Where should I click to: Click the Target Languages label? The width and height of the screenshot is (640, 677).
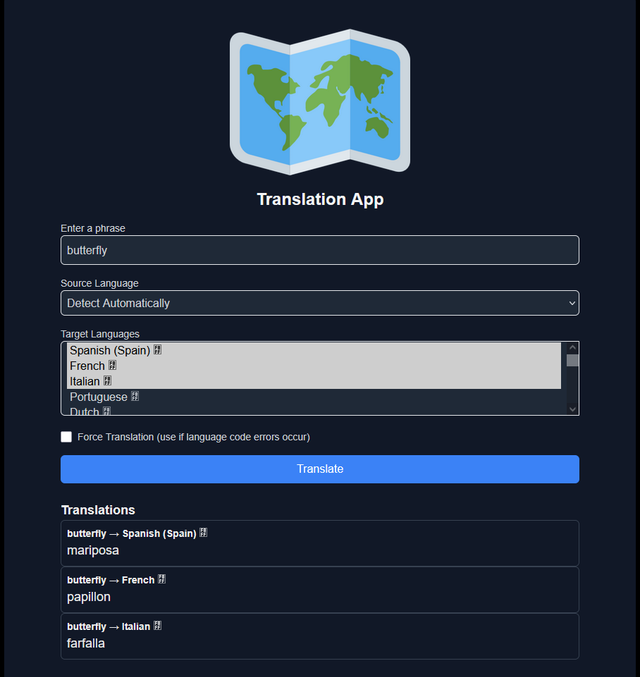click(x=100, y=334)
